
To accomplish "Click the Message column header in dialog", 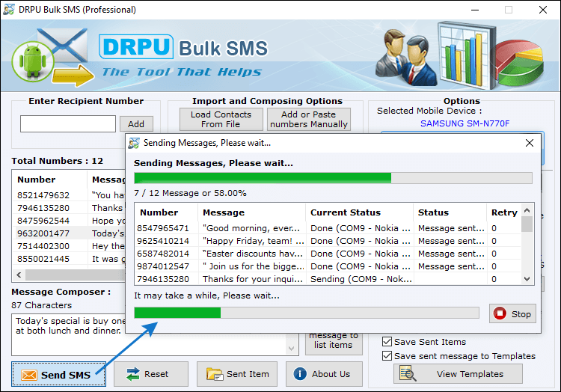I will tap(252, 212).
